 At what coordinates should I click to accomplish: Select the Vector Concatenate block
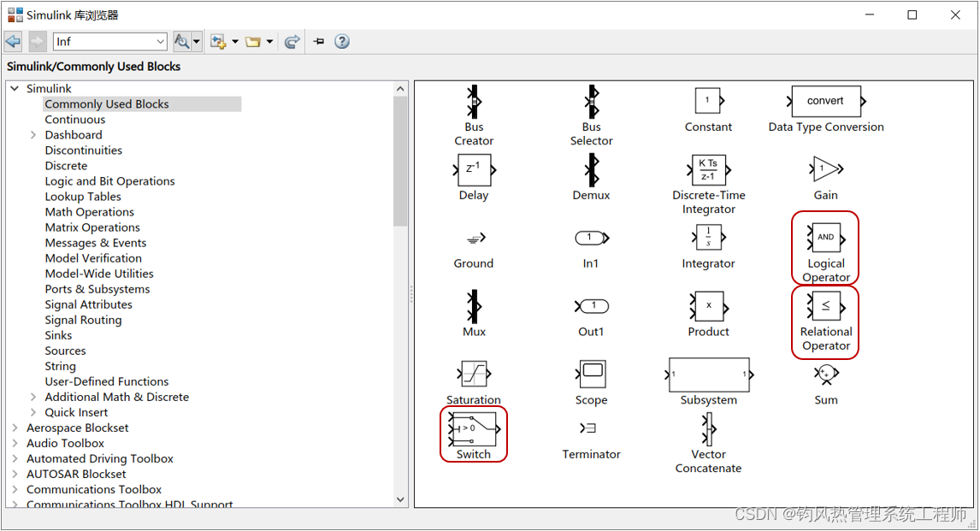[x=708, y=429]
